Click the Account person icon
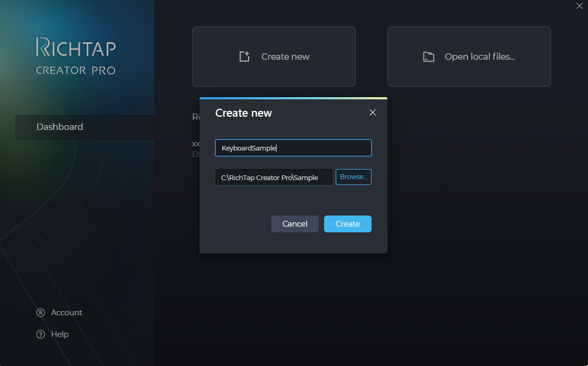 coord(41,313)
